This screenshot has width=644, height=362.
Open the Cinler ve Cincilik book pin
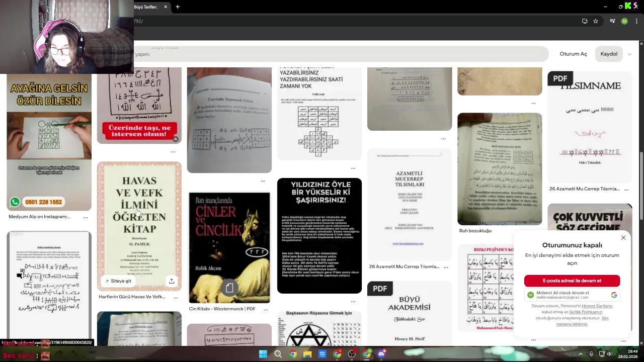coord(229,247)
